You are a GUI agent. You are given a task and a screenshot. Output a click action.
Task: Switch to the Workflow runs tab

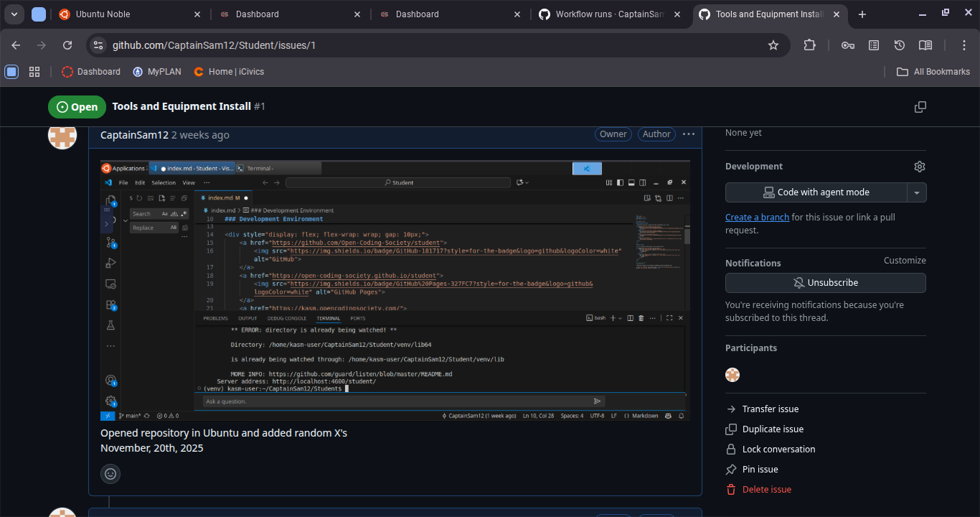coord(609,14)
